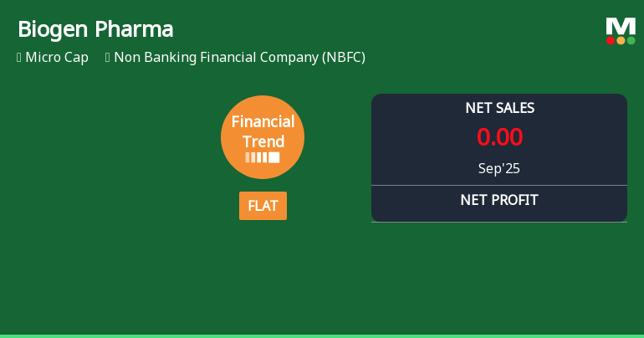Click the MarketsMojo logo icon
The image size is (644, 338).
[x=621, y=31]
